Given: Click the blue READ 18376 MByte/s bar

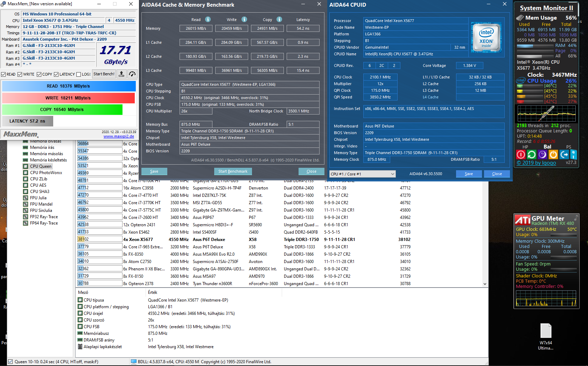Looking at the screenshot, I should point(69,86).
